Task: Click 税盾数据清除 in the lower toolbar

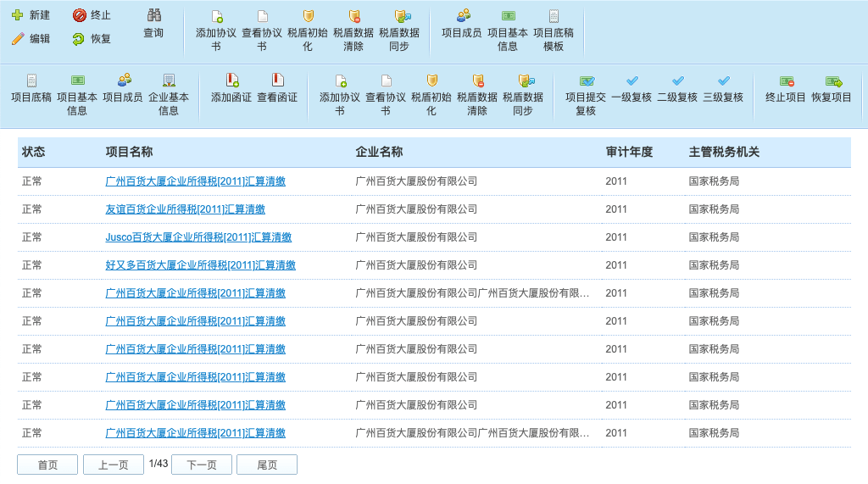Action: click(477, 95)
